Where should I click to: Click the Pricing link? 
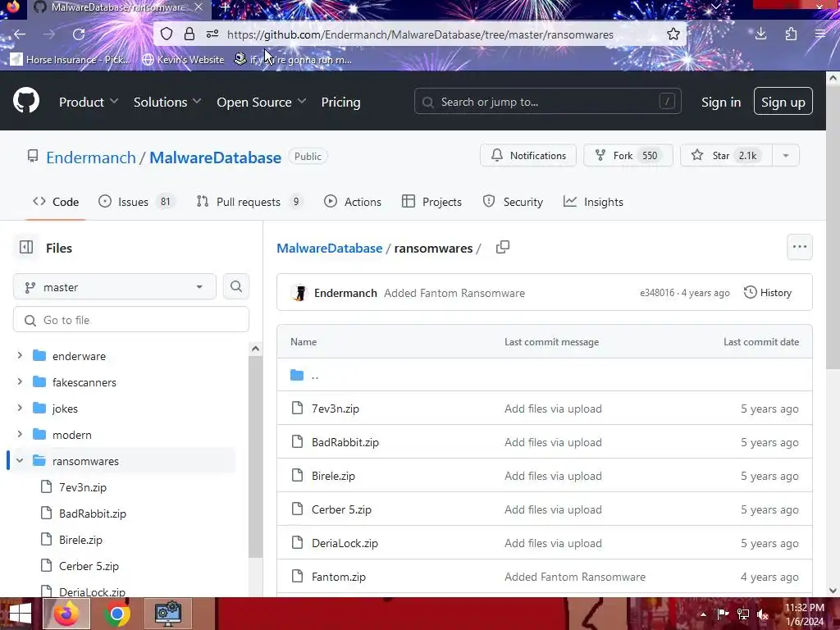tap(340, 102)
